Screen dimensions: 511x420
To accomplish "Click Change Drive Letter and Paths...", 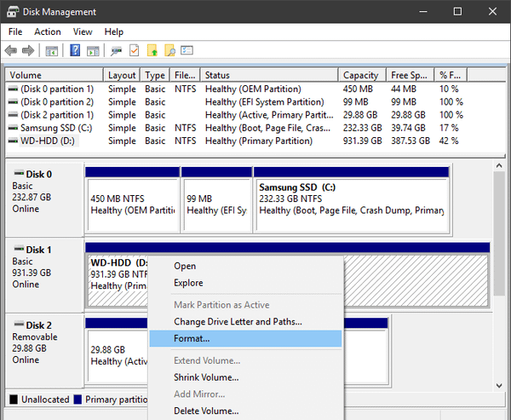I will tap(238, 322).
